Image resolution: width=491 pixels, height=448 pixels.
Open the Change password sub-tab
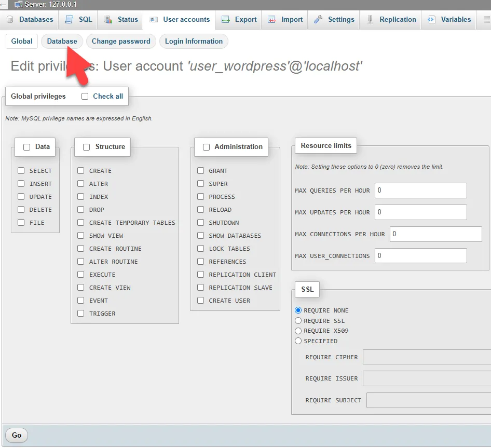click(121, 42)
